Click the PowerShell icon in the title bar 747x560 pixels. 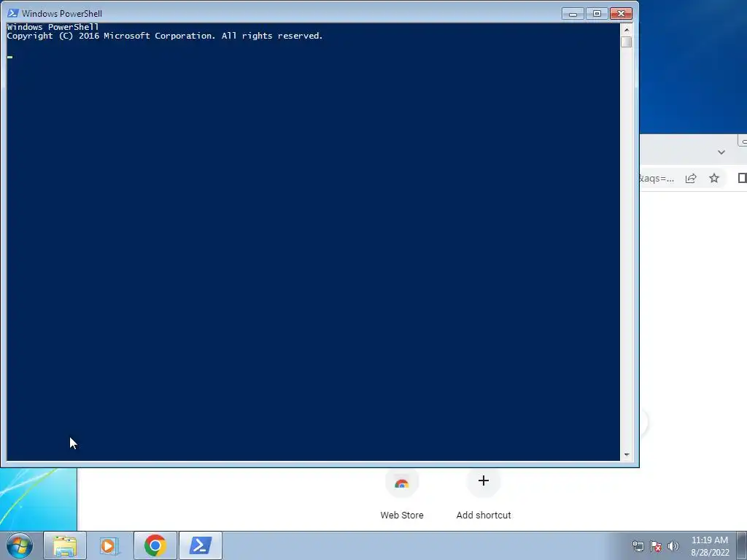pyautogui.click(x=13, y=13)
